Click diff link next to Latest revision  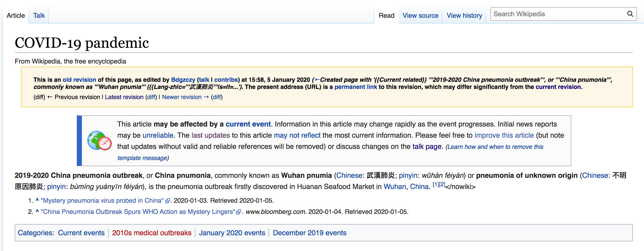pos(151,97)
